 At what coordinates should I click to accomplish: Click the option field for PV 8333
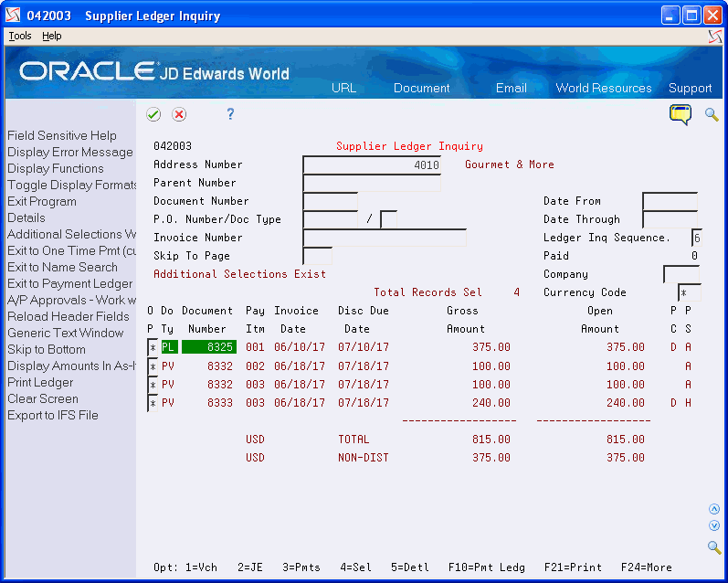coord(153,403)
